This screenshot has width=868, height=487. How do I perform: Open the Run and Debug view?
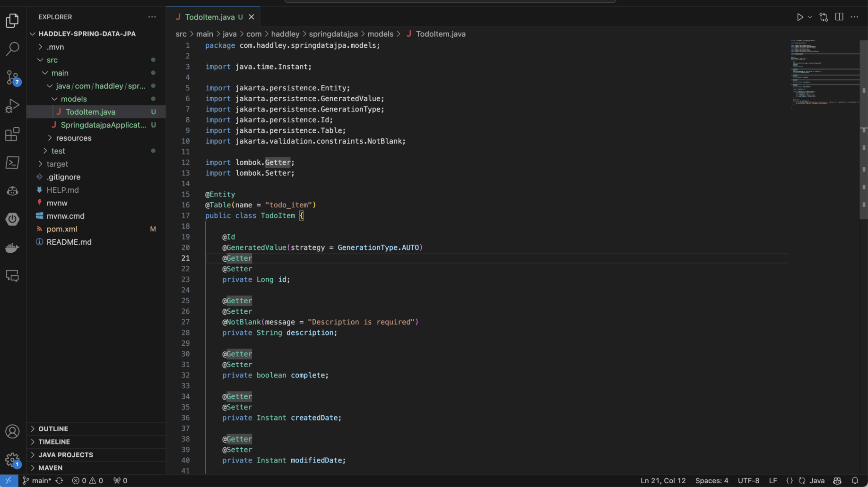click(12, 106)
